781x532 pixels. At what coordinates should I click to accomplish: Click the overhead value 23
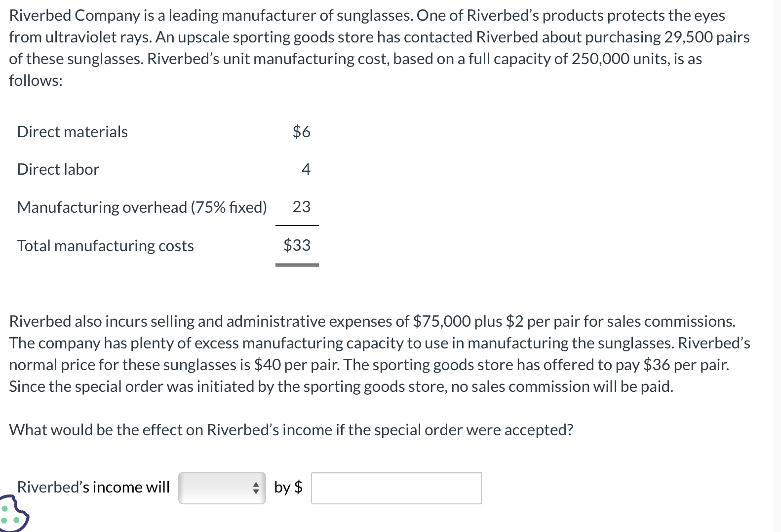[301, 207]
